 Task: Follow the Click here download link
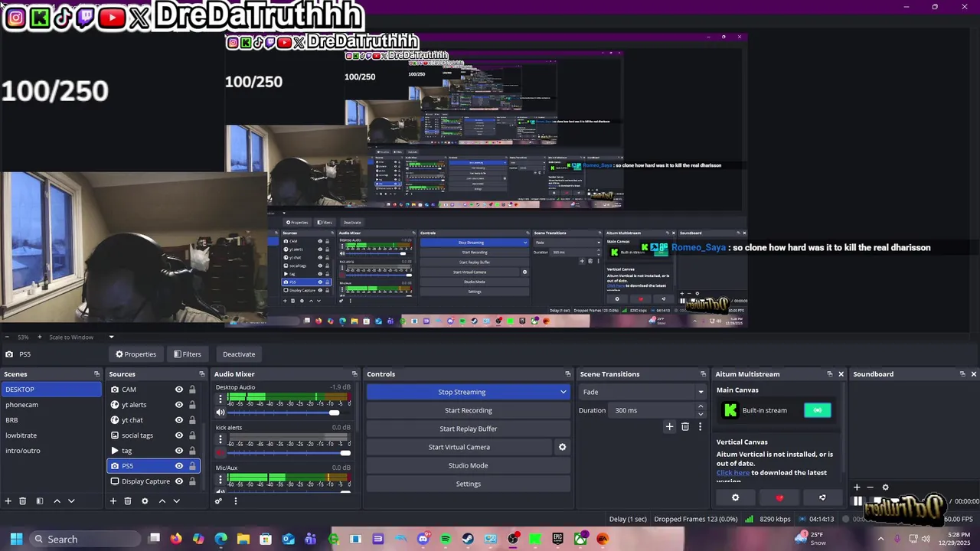[x=733, y=473]
